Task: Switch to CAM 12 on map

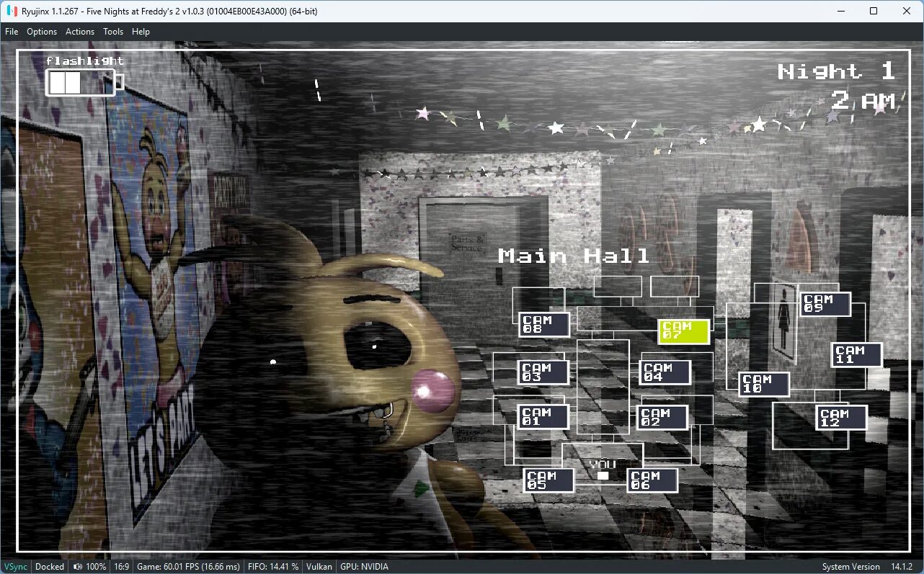Action: (841, 418)
